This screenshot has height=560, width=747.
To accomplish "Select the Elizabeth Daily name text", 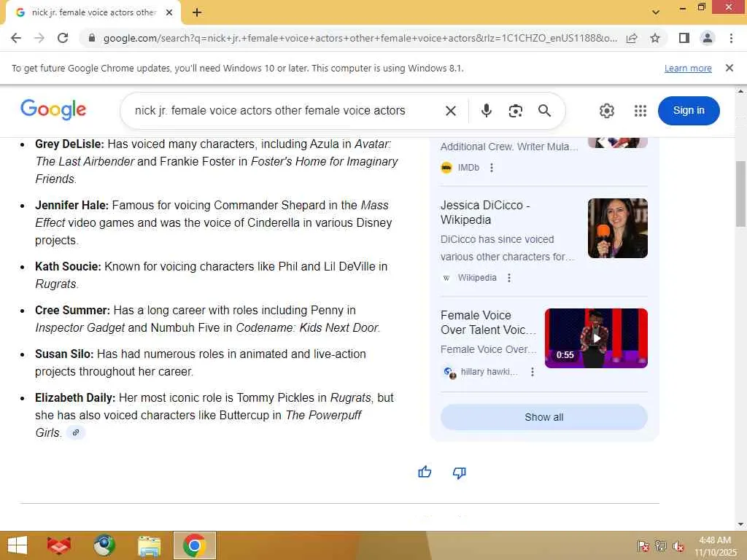I will click(75, 397).
